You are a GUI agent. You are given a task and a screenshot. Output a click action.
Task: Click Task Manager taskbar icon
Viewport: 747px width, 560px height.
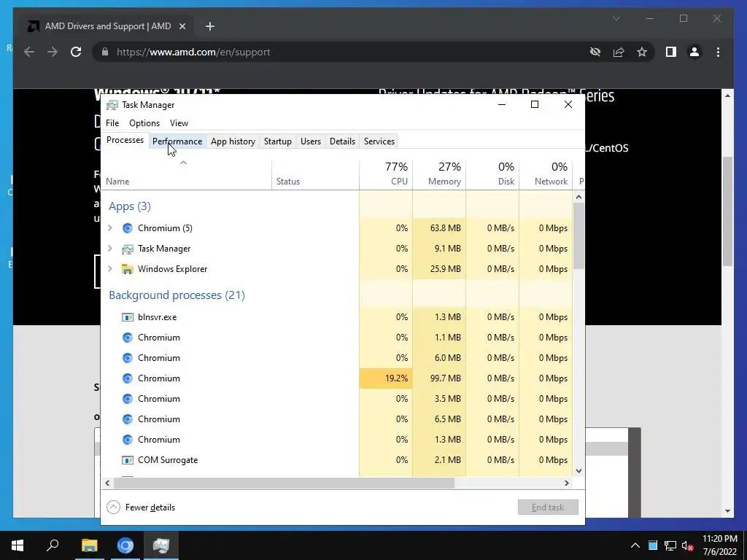point(161,545)
